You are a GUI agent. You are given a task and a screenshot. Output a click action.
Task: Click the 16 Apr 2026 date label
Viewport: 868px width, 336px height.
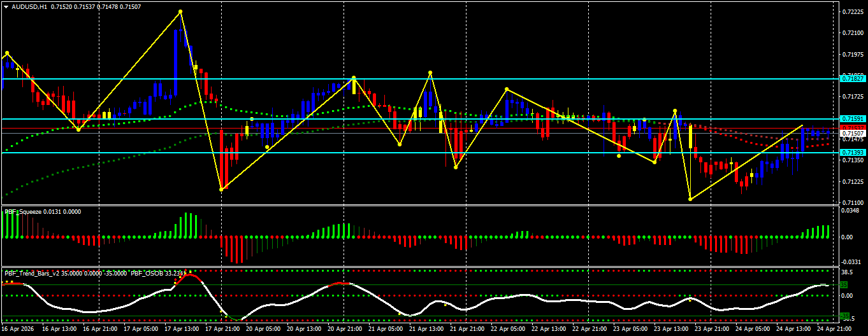[x=17, y=330]
